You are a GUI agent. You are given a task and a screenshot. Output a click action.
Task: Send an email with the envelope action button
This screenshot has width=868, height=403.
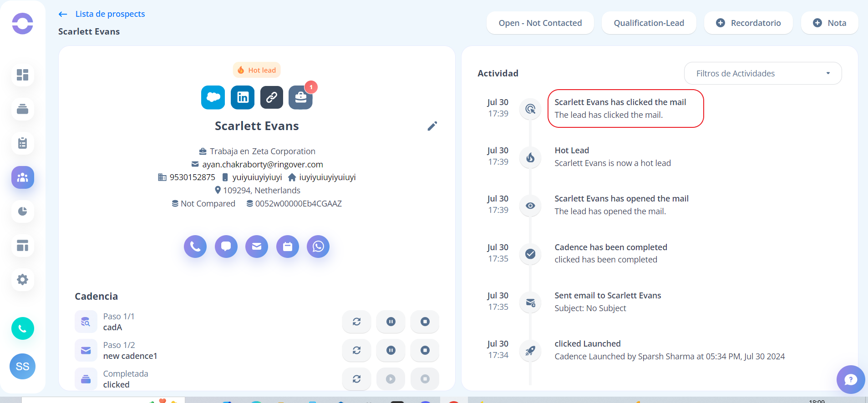257,247
